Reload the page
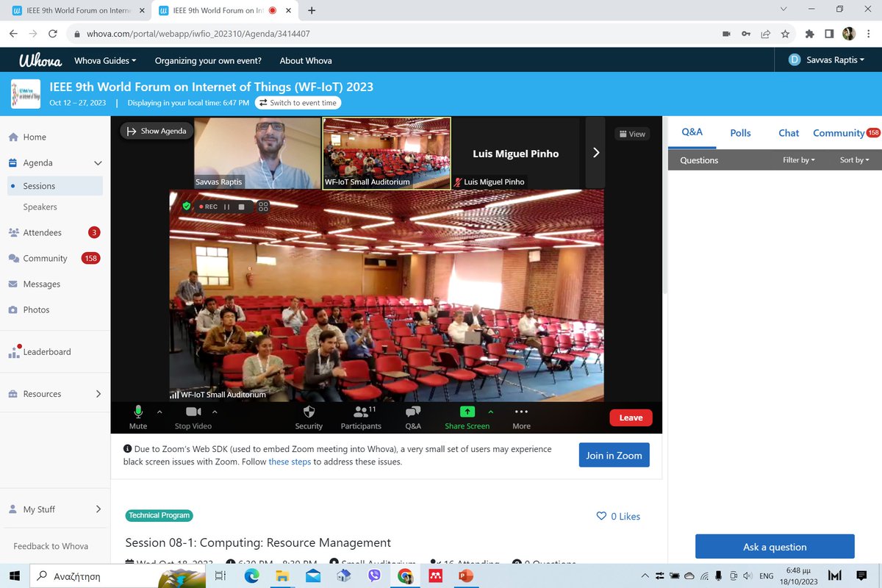This screenshot has width=882, height=588. click(53, 34)
